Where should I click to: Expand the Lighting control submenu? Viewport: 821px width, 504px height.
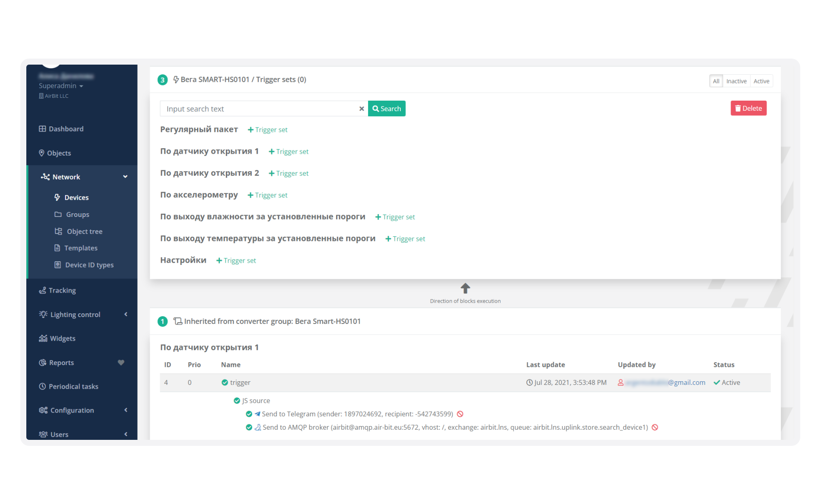pos(126,314)
